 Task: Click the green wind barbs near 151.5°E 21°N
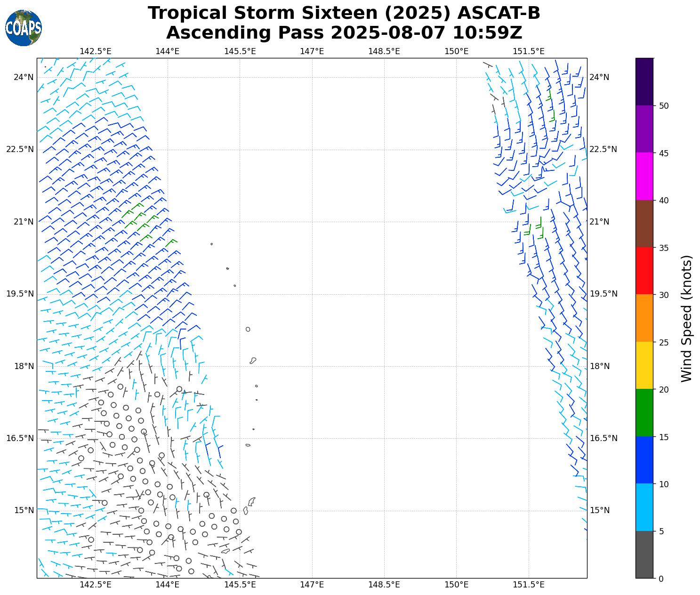(x=534, y=228)
